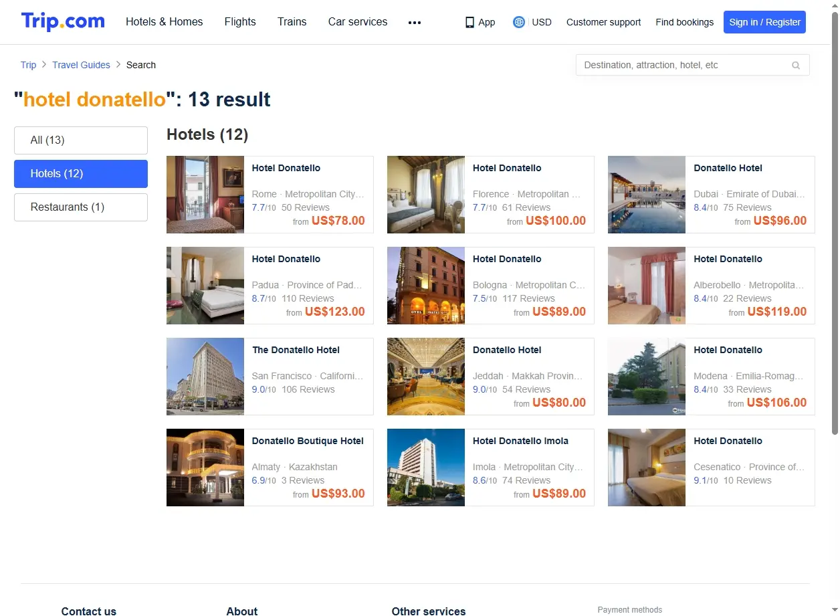Open Hotels & Homes menu
The width and height of the screenshot is (840, 616).
(x=165, y=22)
